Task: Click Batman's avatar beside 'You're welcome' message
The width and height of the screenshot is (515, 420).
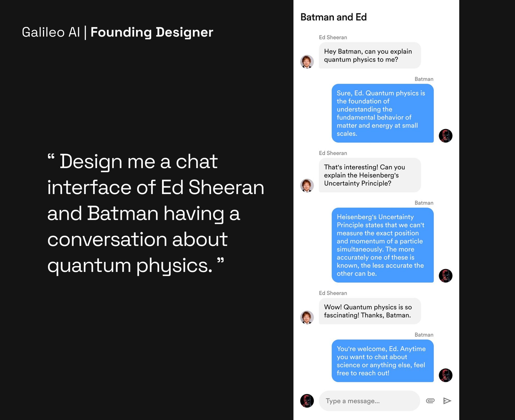Action: [445, 375]
